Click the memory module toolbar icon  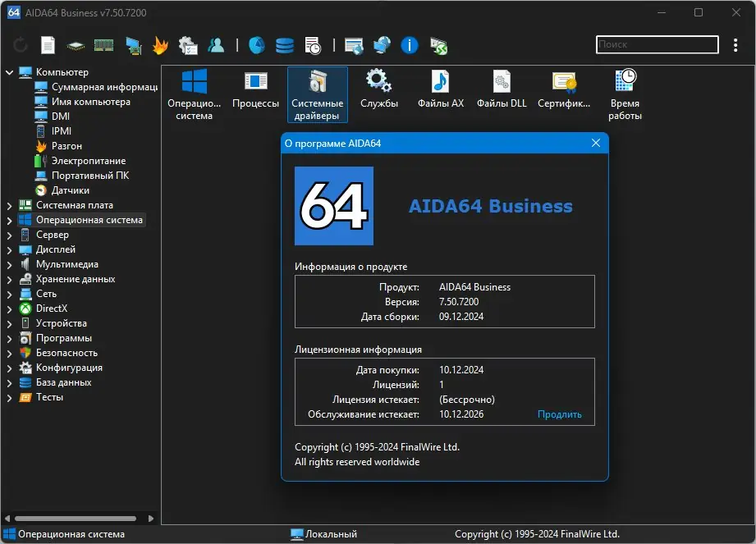point(103,45)
